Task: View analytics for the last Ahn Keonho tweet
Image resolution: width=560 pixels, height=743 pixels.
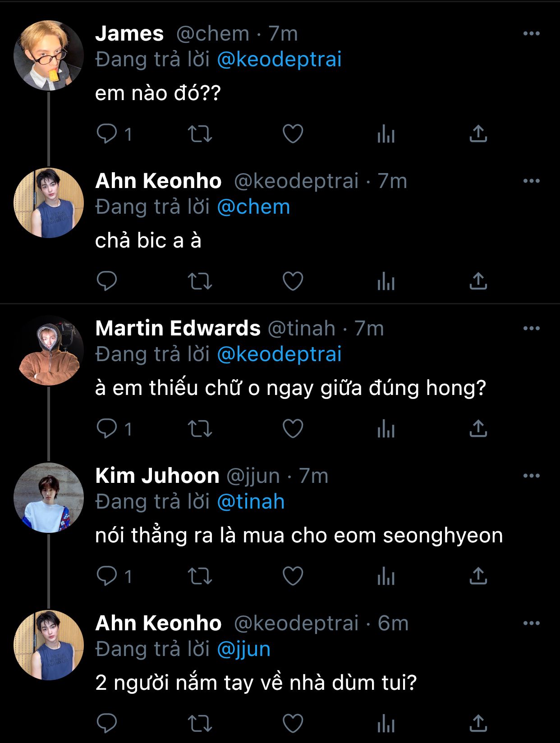Action: click(x=386, y=724)
